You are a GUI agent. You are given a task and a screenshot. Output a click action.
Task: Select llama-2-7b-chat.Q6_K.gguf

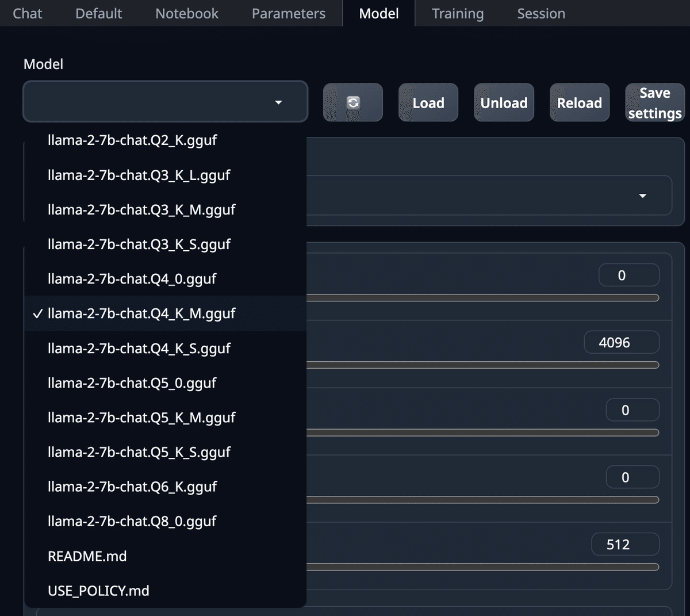165,487
